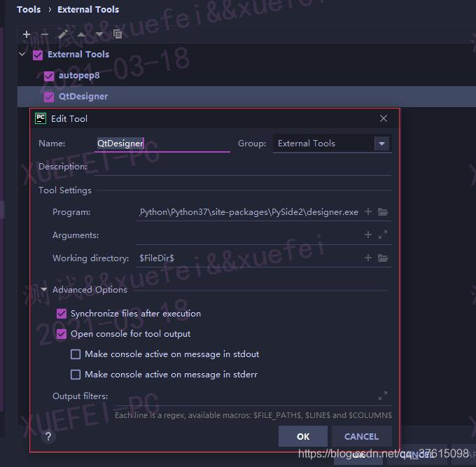
Task: Insert macro into Arguments field
Action: coord(368,235)
